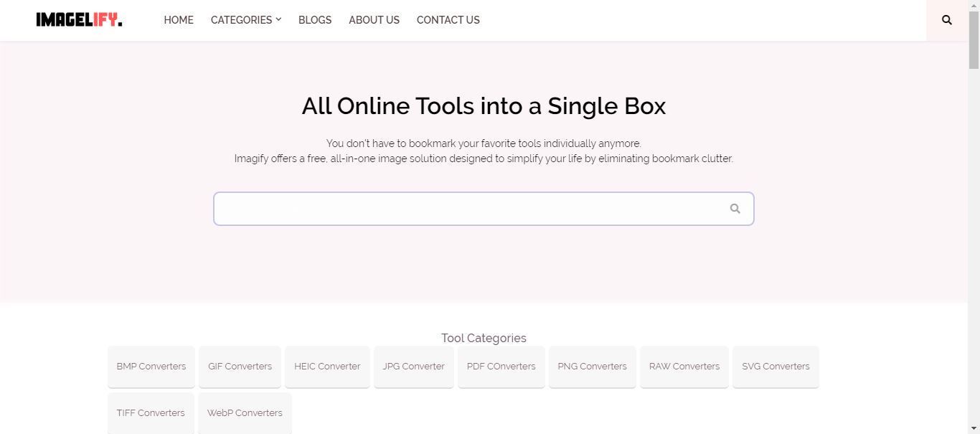This screenshot has width=980, height=434.
Task: Open the CONTACT US page
Action: 448,20
